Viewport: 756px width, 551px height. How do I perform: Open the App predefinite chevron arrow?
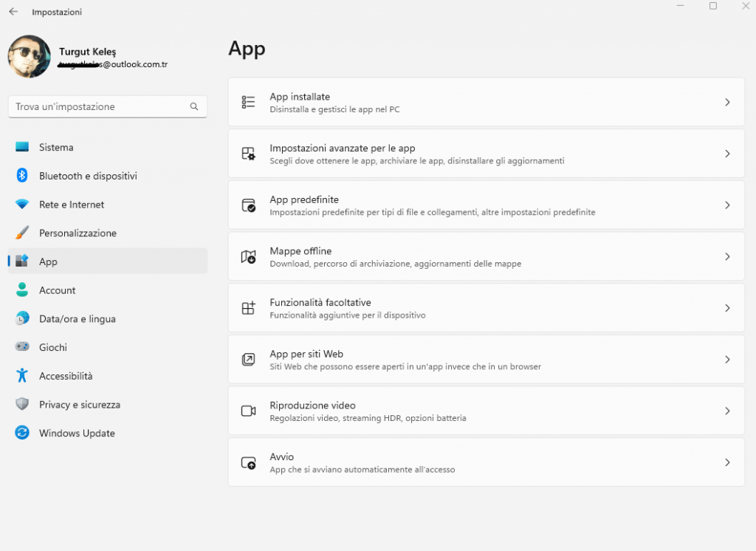click(727, 205)
